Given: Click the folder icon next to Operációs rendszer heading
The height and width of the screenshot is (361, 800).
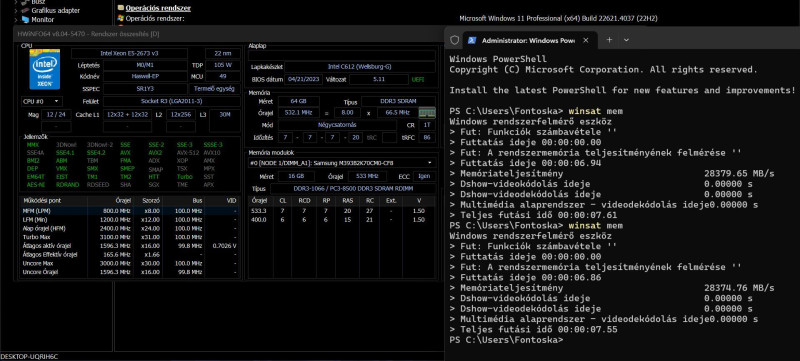Looking at the screenshot, I should point(121,8).
